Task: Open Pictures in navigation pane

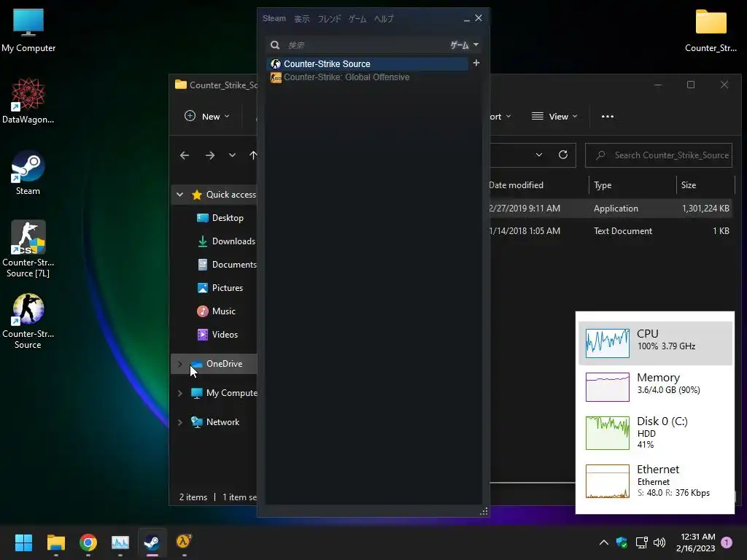Action: pos(220,287)
